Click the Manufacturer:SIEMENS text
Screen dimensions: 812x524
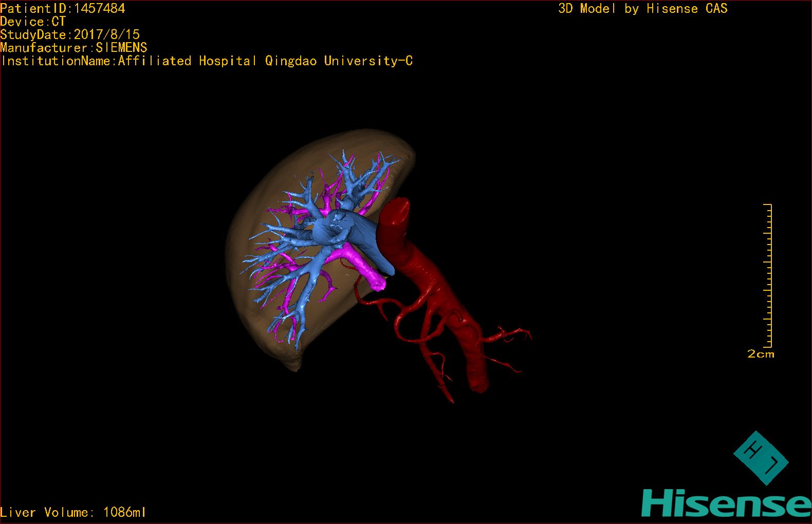click(74, 48)
